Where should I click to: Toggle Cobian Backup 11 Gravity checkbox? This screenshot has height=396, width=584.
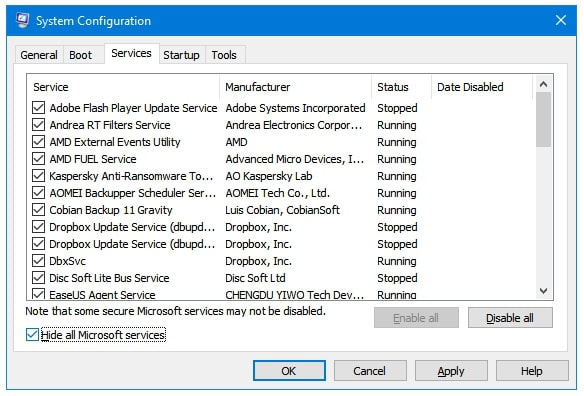click(x=38, y=210)
